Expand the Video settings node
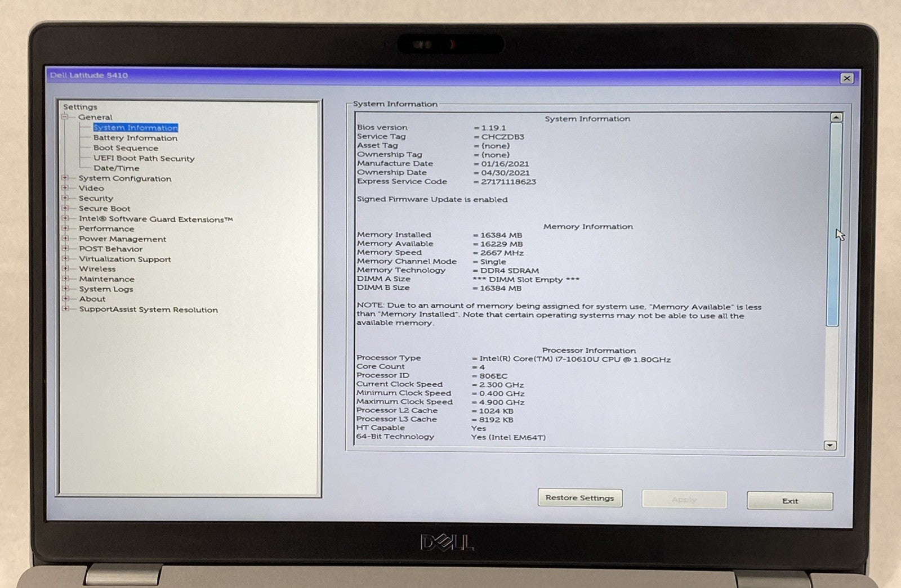The width and height of the screenshot is (901, 588). (x=65, y=188)
